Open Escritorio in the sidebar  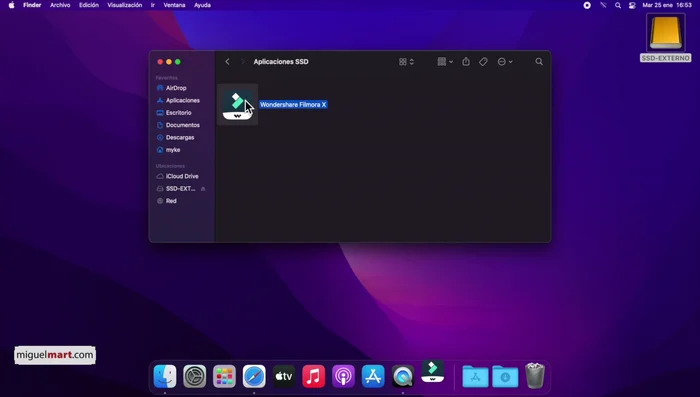click(179, 113)
